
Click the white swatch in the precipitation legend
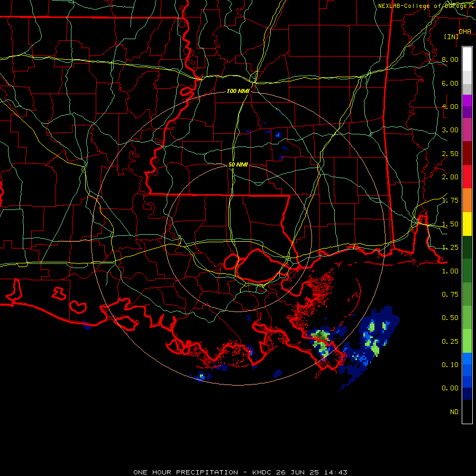[467, 59]
